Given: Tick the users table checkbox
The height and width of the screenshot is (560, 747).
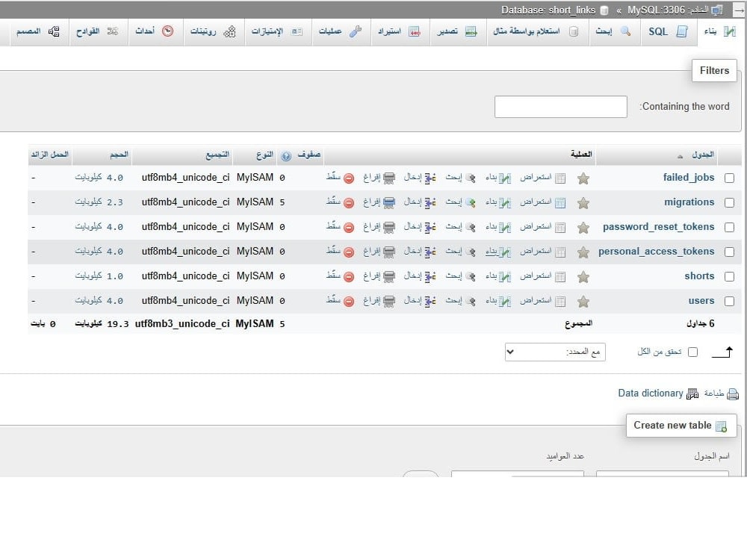Looking at the screenshot, I should (x=729, y=302).
